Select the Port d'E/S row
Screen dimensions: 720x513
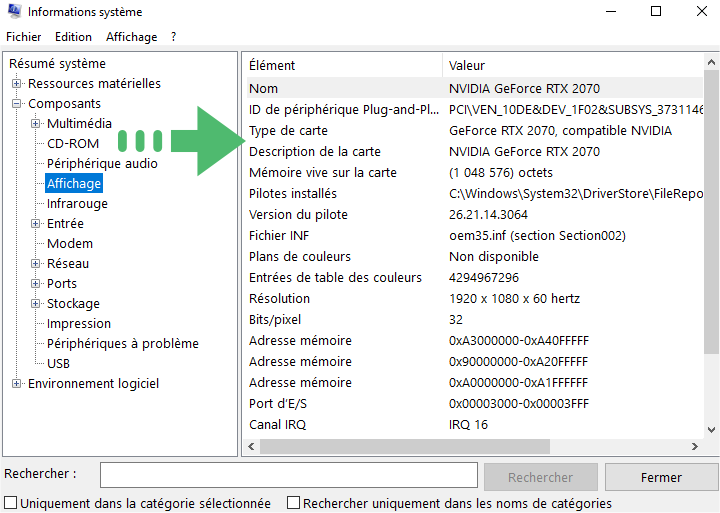pos(475,404)
